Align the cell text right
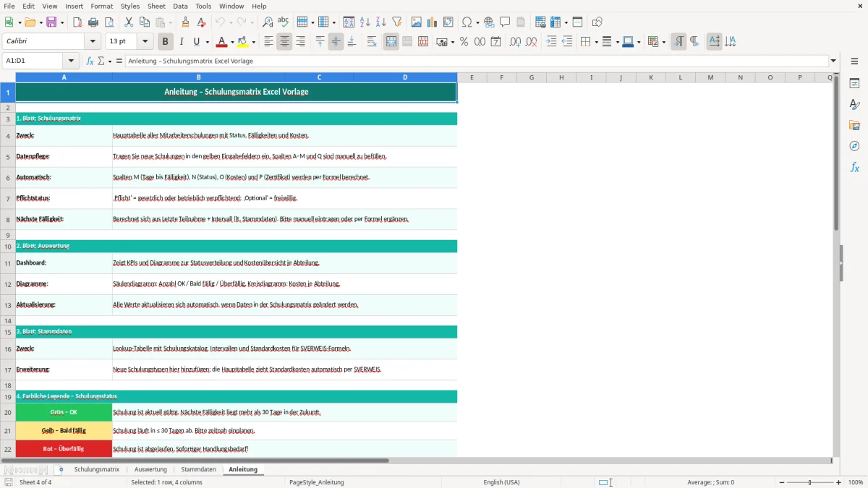 point(300,42)
